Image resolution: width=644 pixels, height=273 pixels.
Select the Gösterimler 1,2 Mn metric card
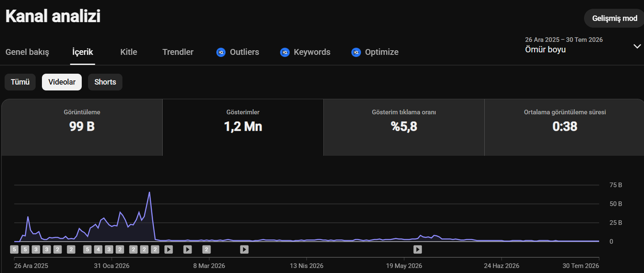[x=243, y=127]
